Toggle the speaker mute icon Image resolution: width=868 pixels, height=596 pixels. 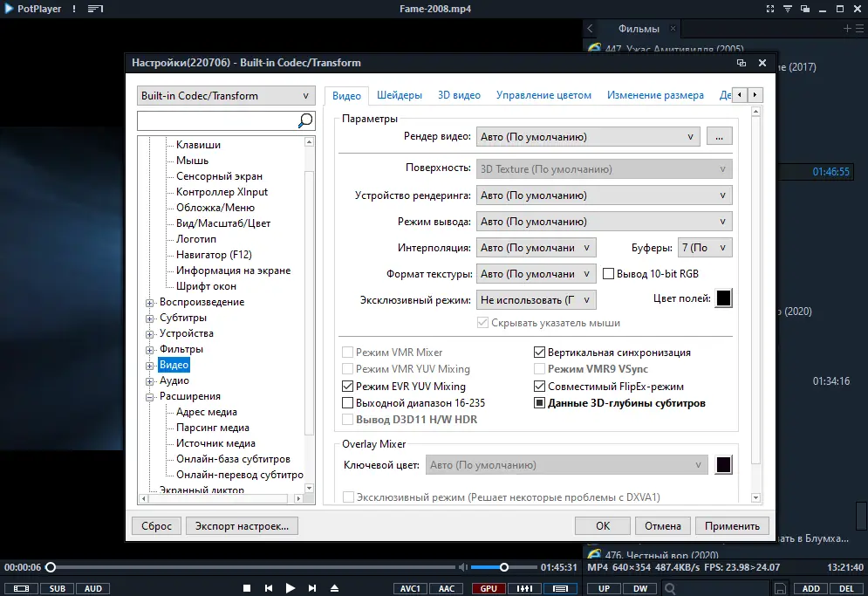click(462, 567)
